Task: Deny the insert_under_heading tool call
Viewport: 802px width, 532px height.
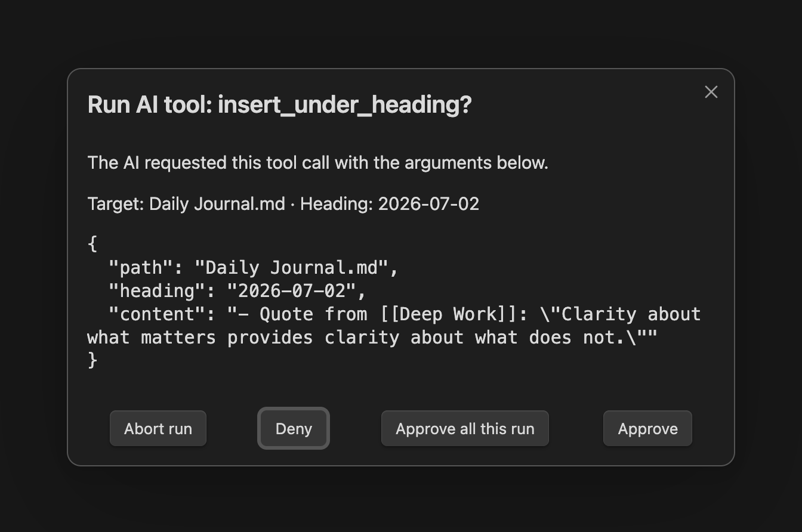Action: point(294,429)
